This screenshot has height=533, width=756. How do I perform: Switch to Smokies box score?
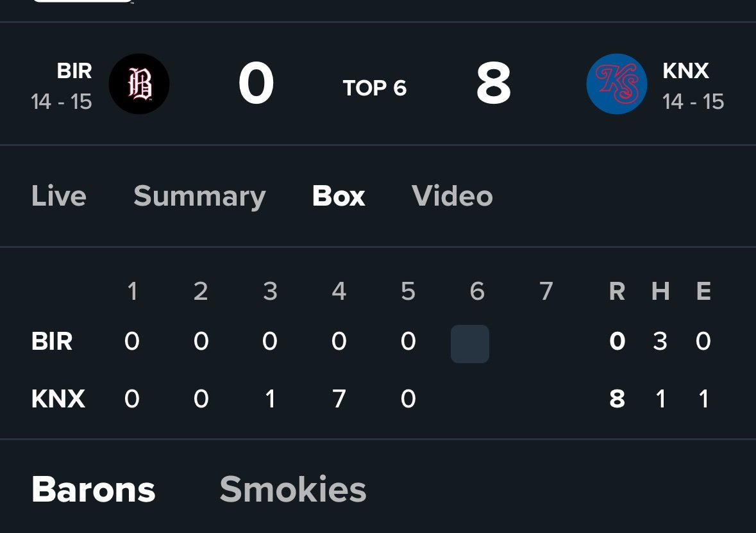click(293, 489)
